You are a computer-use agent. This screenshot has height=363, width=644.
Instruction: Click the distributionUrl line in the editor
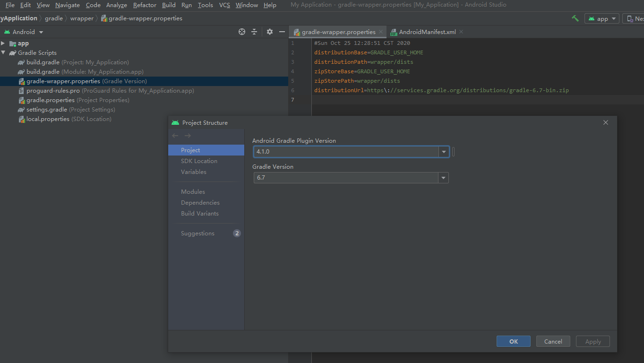click(x=441, y=90)
